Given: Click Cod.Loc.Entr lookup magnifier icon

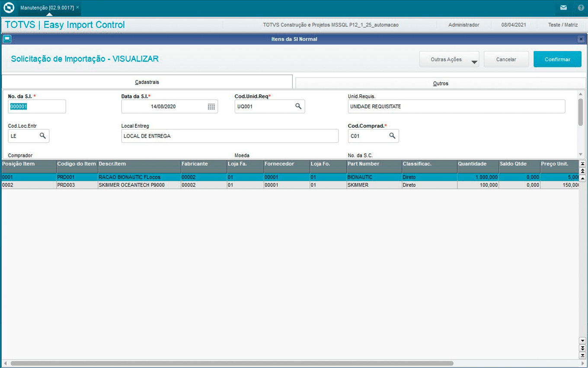Looking at the screenshot, I should (43, 136).
